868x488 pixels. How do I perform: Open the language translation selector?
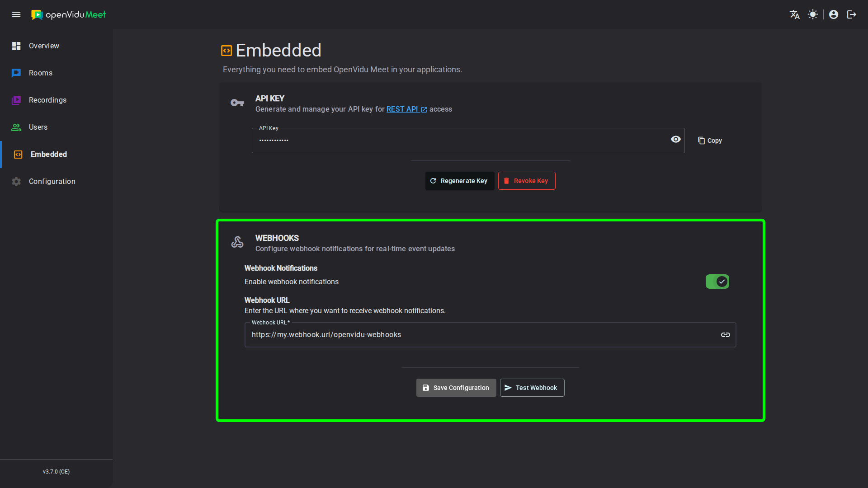click(x=795, y=14)
